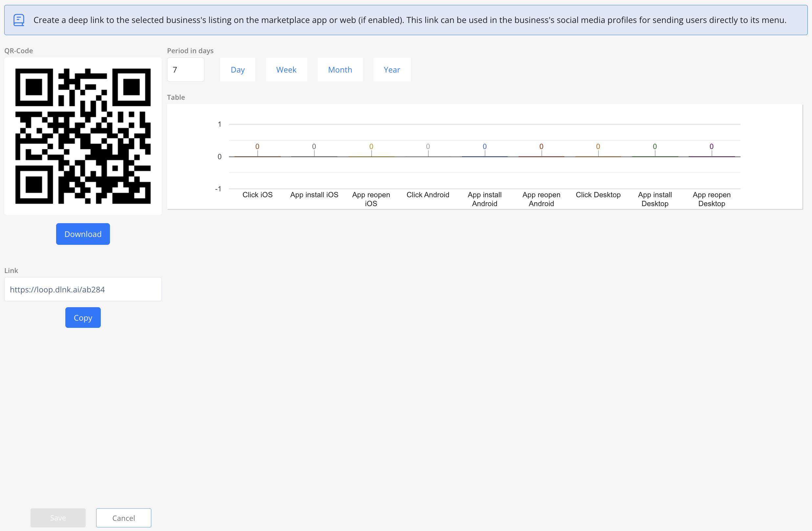Focus the Period in days field

(185, 70)
